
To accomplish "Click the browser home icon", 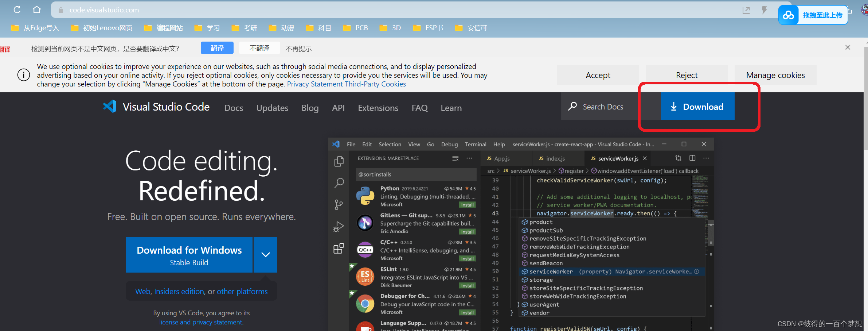I will pos(37,9).
